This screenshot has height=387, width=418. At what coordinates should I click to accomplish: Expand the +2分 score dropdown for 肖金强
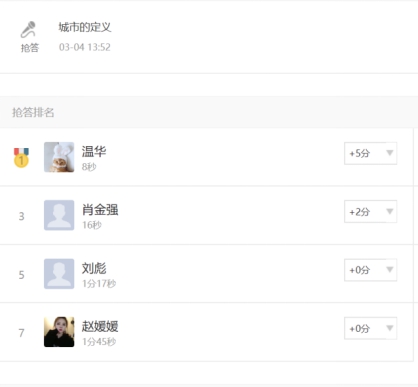[370, 211]
